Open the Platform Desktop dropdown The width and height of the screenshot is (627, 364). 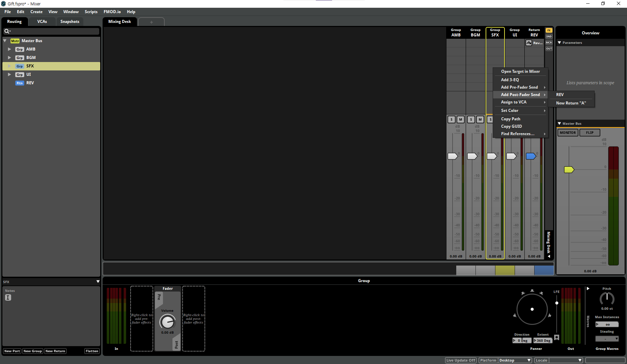pyautogui.click(x=515, y=360)
